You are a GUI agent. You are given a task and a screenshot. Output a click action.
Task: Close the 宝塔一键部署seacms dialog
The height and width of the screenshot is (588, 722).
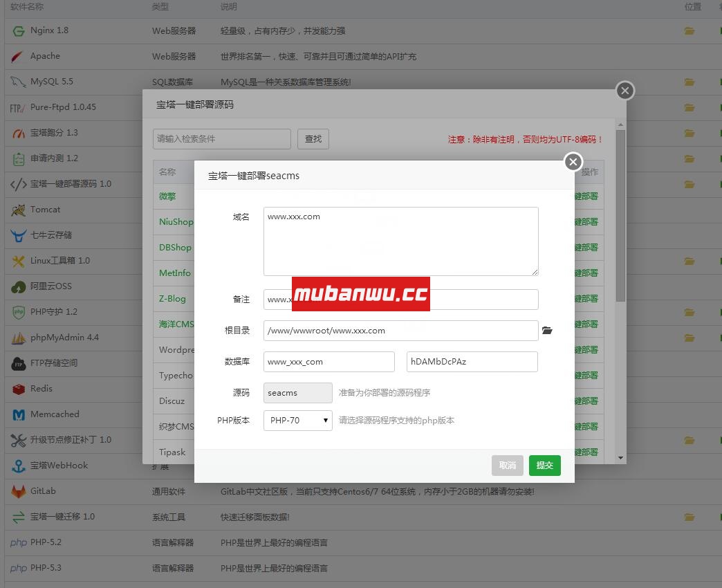(573, 162)
